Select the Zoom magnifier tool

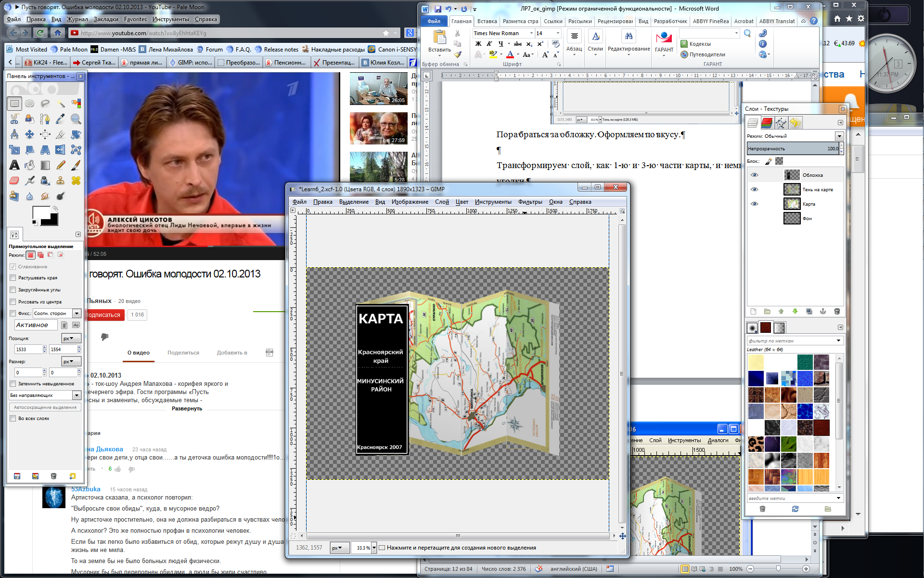tap(76, 119)
